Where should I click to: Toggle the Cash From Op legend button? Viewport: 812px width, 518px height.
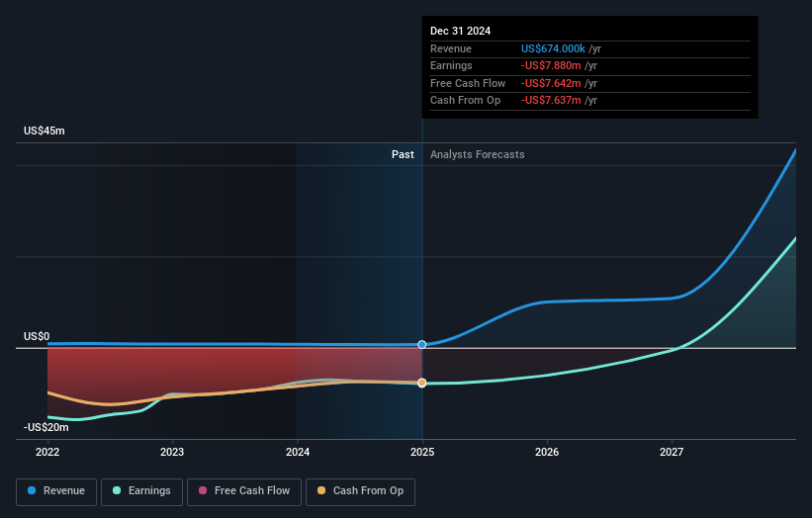tap(360, 491)
